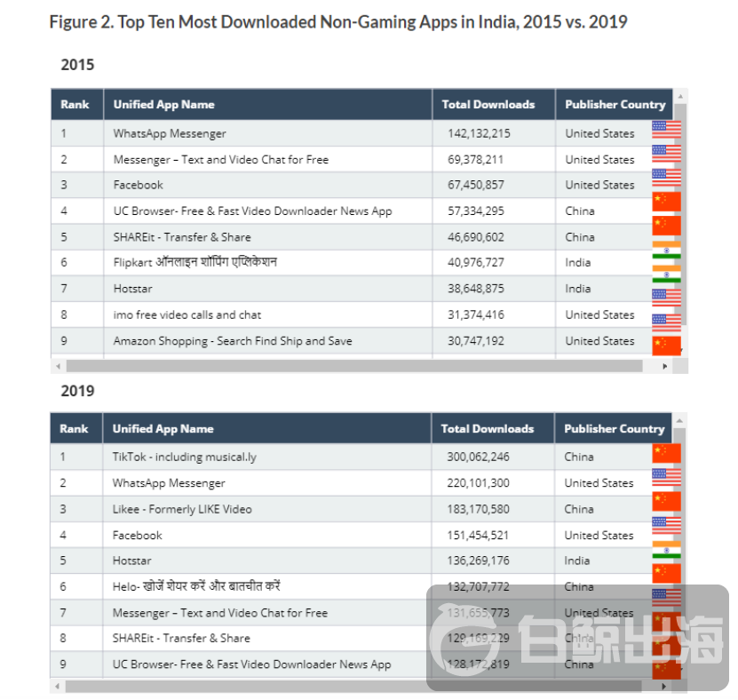Select the download count 30,747,192
This screenshot has width=738, height=700.
coord(475,341)
